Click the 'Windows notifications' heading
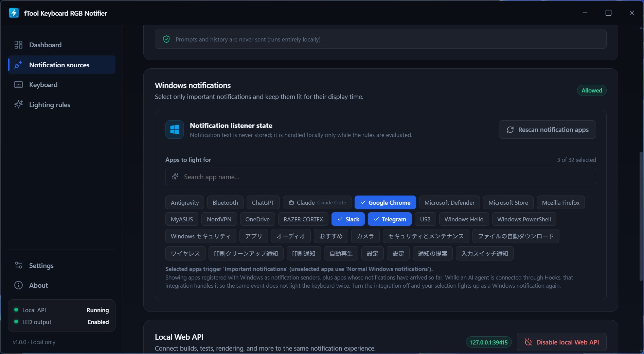This screenshot has width=644, height=354. point(193,85)
